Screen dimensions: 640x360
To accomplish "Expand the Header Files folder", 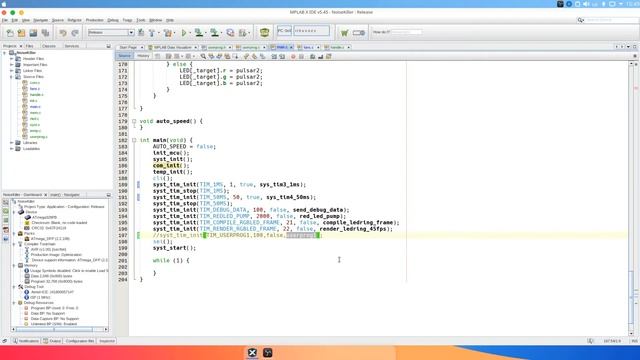I will click(11, 59).
